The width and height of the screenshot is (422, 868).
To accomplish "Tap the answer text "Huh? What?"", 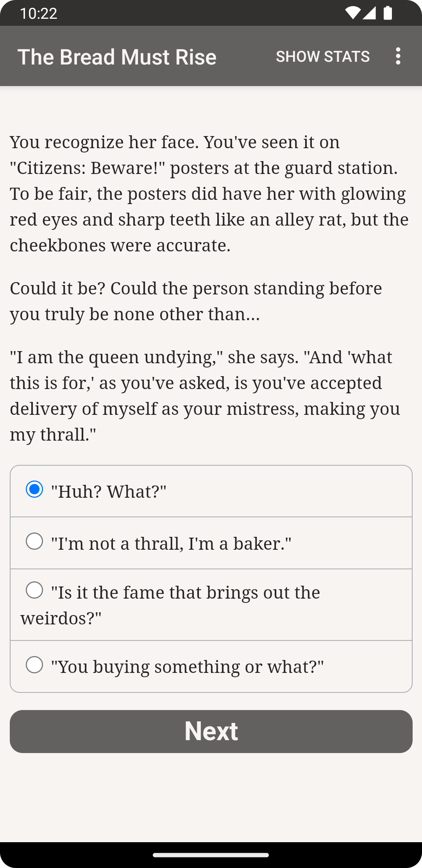I will tap(109, 492).
